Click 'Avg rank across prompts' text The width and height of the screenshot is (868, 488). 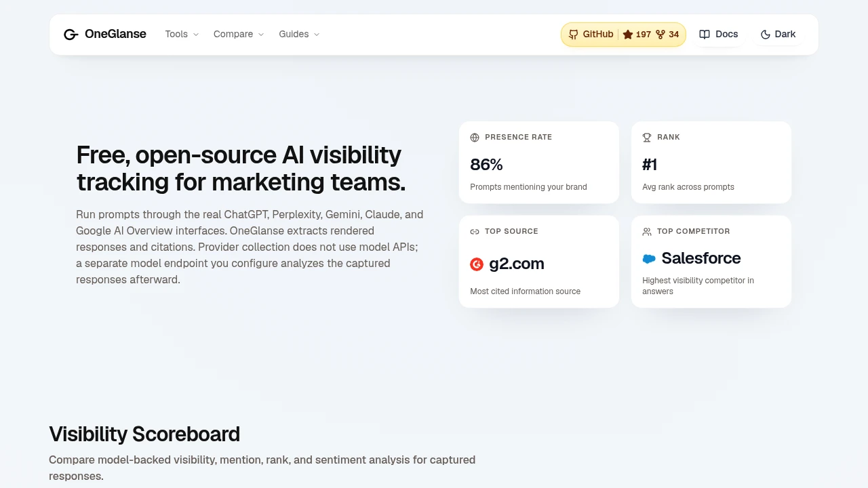point(688,187)
